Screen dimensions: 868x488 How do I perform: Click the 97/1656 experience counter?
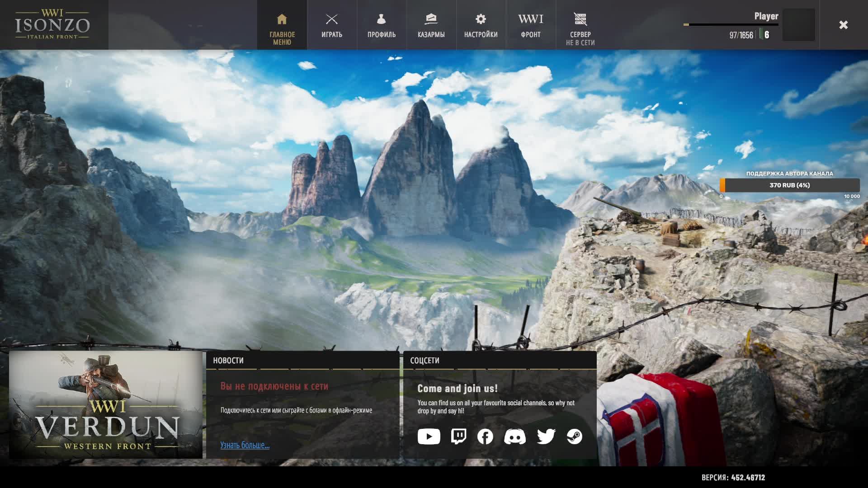pyautogui.click(x=741, y=35)
